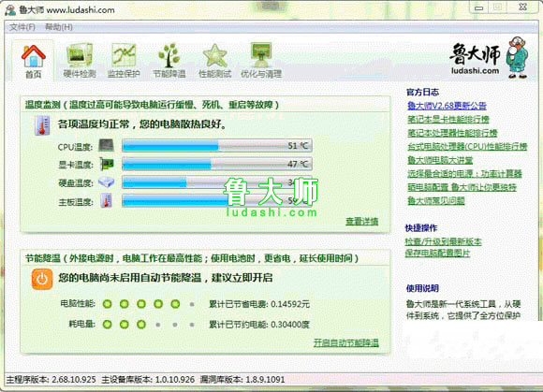Click the first green dot of 电脑性能
The image size is (543, 392).
108,304
